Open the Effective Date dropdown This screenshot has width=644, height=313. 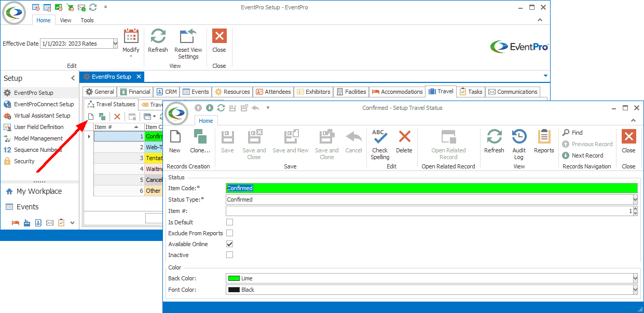[115, 44]
